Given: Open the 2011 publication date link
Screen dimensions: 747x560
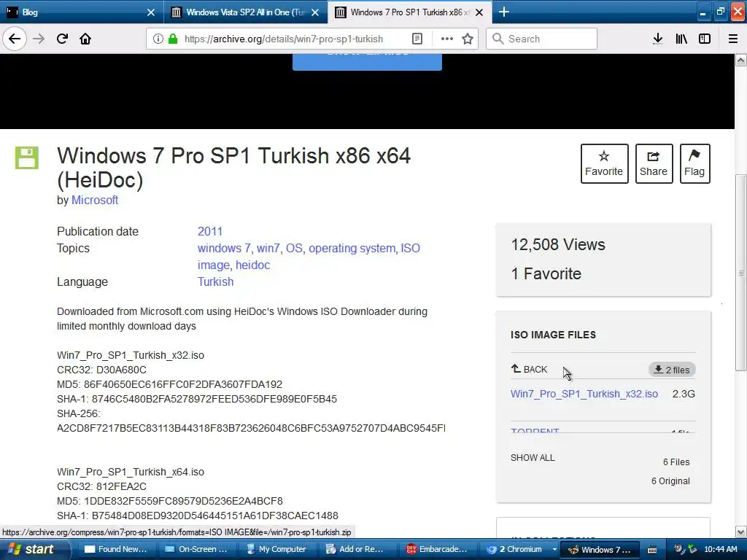Looking at the screenshot, I should 210,231.
